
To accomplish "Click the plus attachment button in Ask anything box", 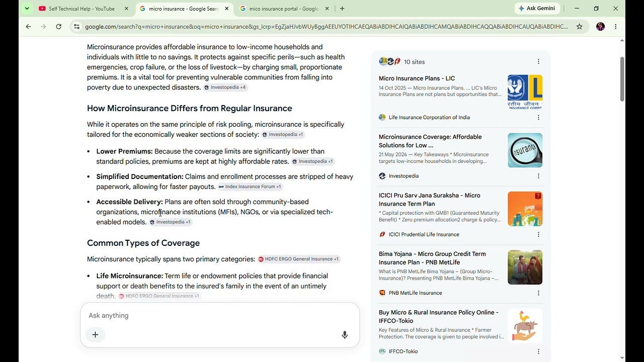I will [x=95, y=335].
